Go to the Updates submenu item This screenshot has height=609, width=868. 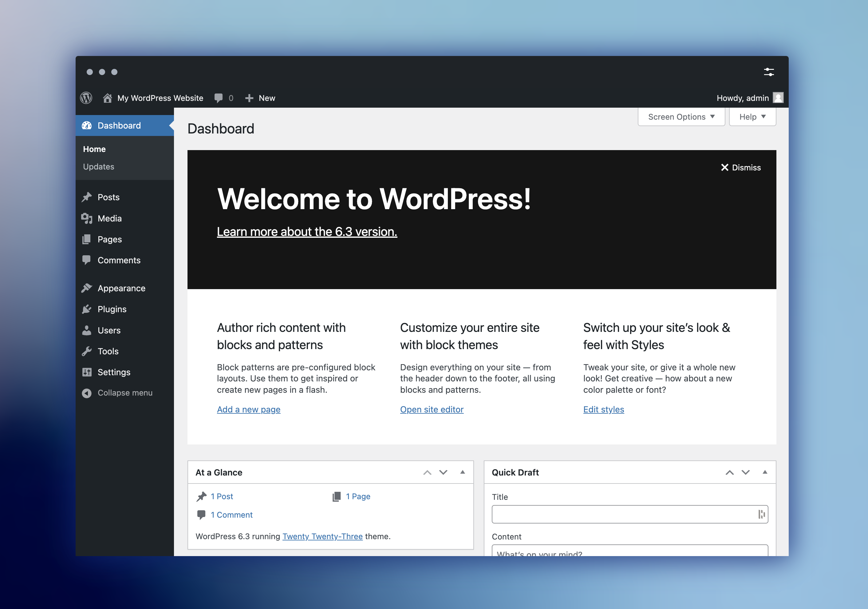tap(98, 166)
